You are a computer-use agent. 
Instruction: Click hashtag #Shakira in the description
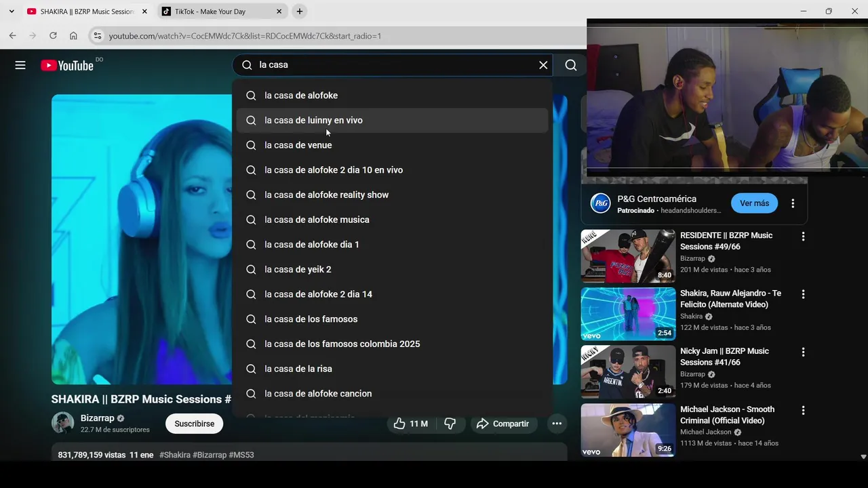tap(175, 455)
